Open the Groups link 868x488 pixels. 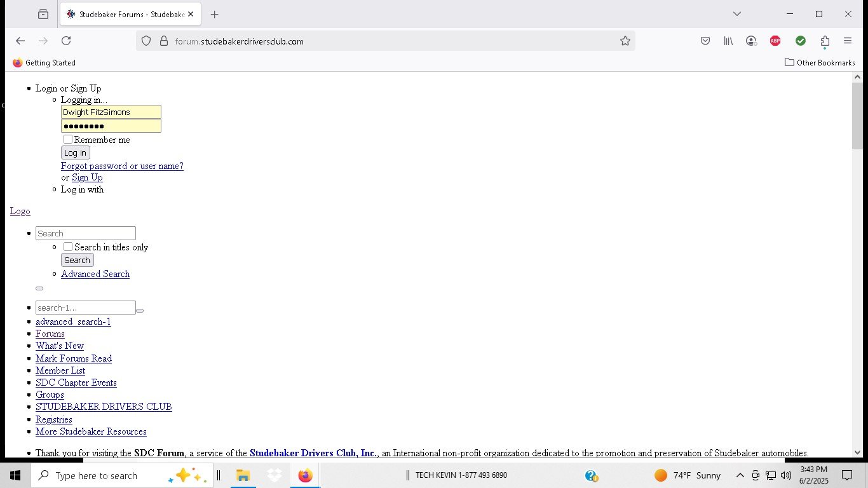pyautogui.click(x=50, y=395)
